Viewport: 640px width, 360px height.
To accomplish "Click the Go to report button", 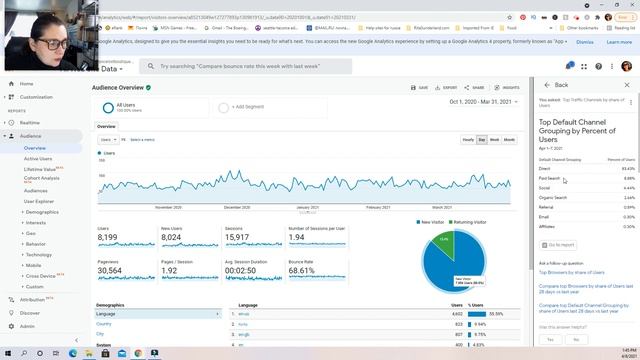I will pyautogui.click(x=558, y=245).
